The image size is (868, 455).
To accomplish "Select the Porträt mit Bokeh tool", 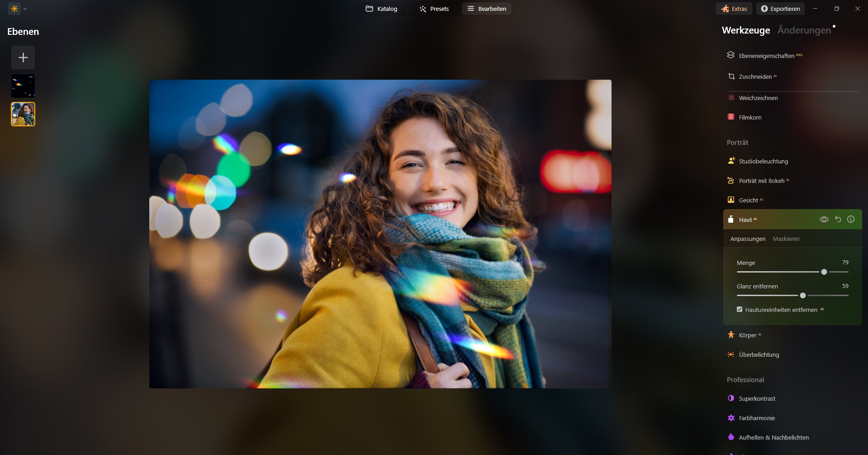I will pyautogui.click(x=761, y=181).
